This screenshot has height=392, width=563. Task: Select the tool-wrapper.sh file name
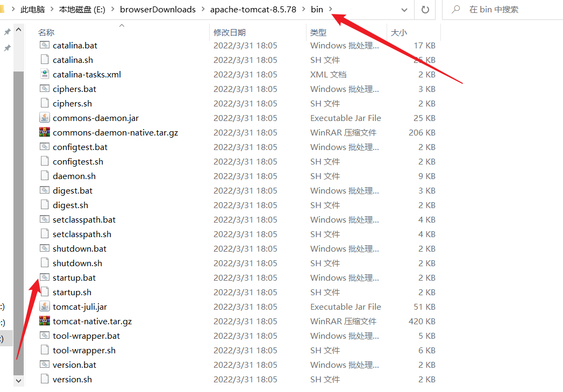pos(84,351)
